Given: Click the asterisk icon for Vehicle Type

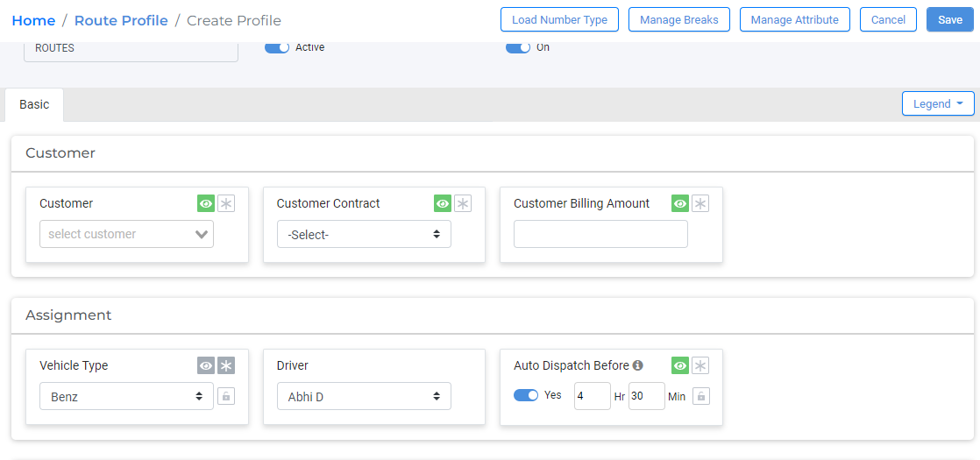Looking at the screenshot, I should pos(226,365).
